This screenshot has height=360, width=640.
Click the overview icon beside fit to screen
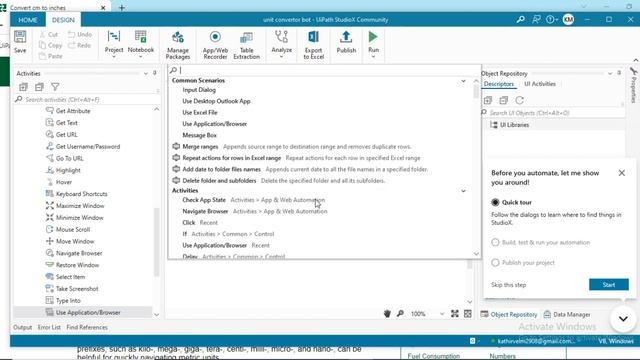click(x=468, y=313)
